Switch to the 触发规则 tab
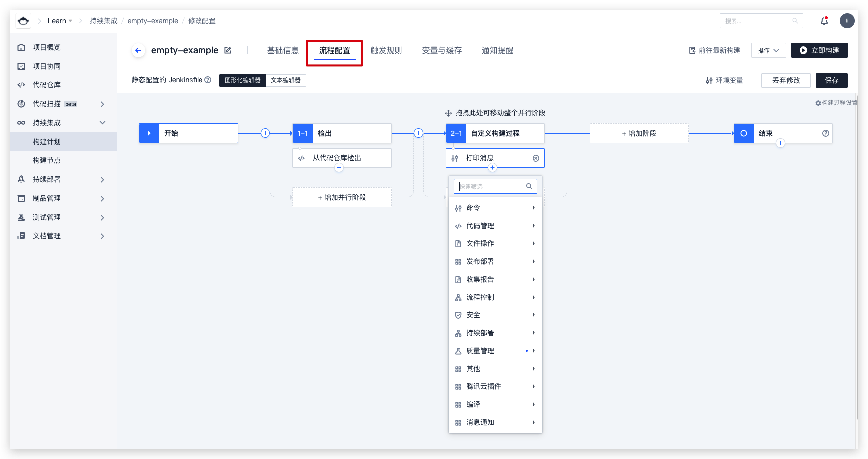This screenshot has width=868, height=459. 386,50
